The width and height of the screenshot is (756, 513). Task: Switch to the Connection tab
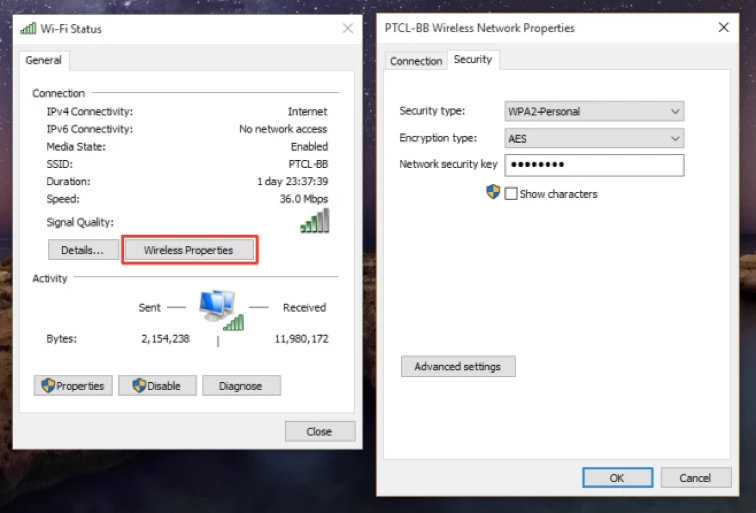(416, 61)
